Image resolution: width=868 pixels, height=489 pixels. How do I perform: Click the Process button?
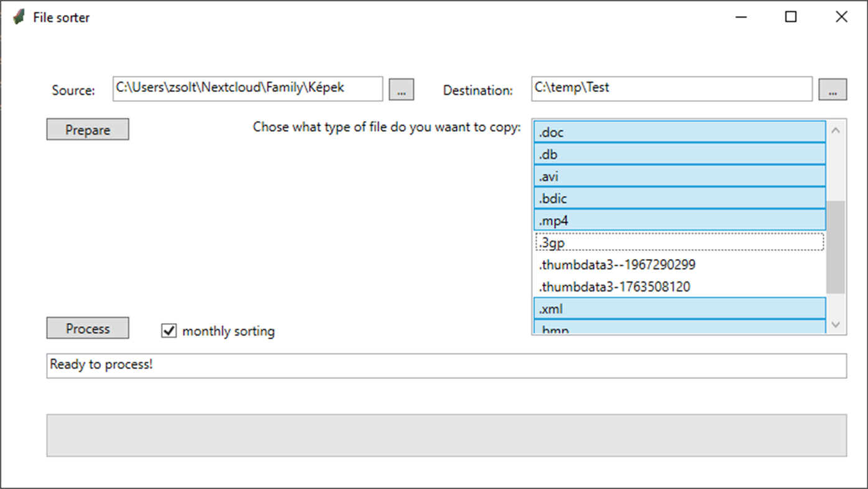87,327
